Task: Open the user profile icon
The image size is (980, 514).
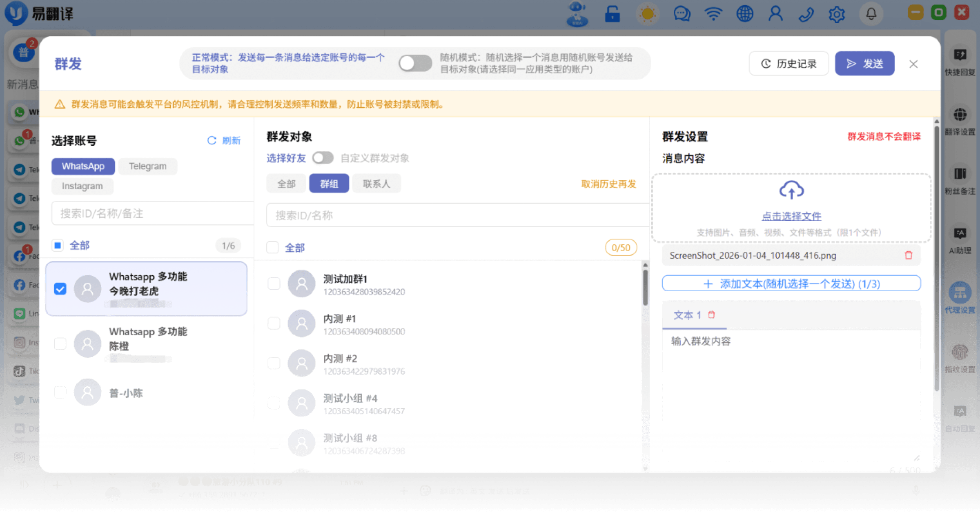Action: (x=775, y=14)
